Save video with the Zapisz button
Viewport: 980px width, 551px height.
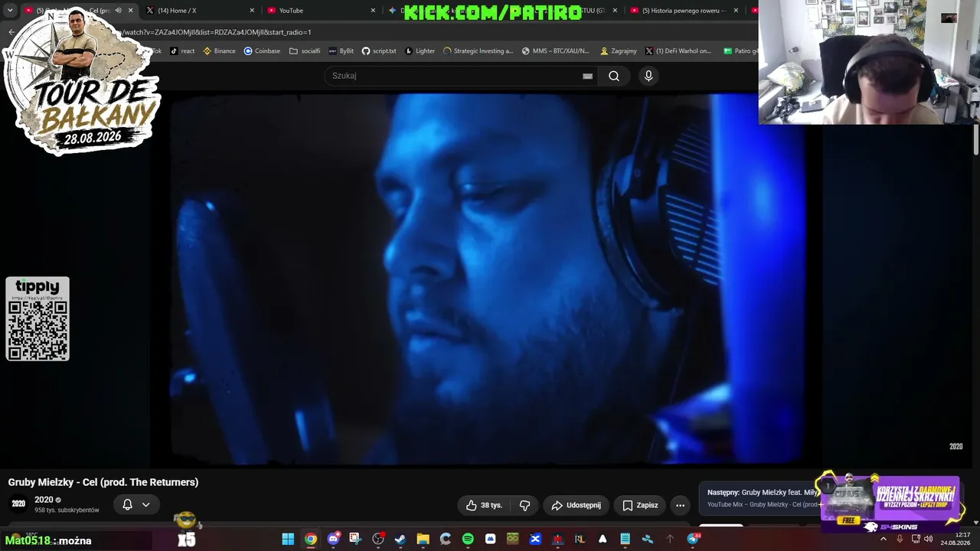tap(640, 505)
